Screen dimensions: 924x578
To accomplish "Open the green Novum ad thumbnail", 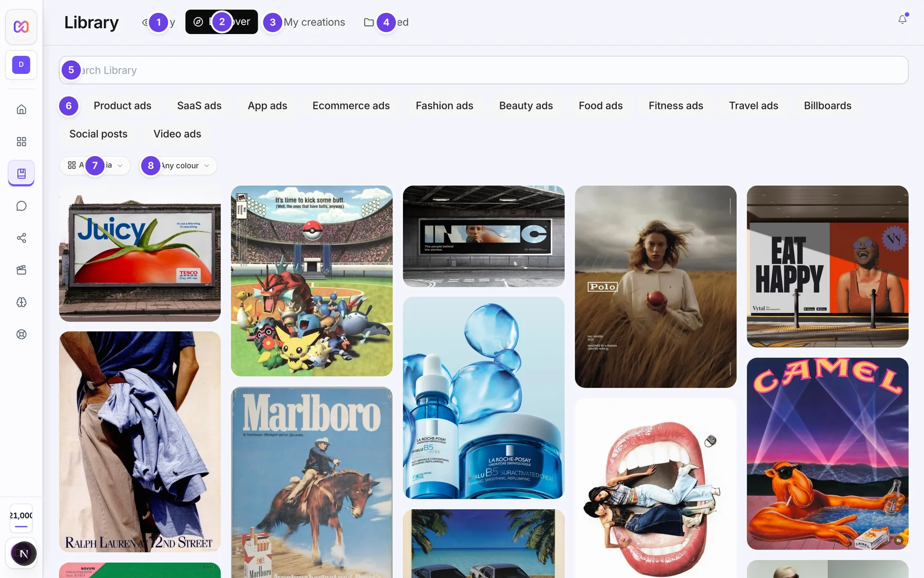I will (x=140, y=570).
